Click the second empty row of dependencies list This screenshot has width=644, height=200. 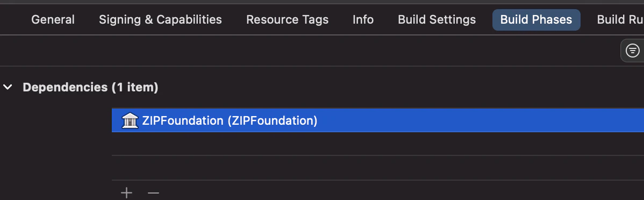click(x=378, y=168)
